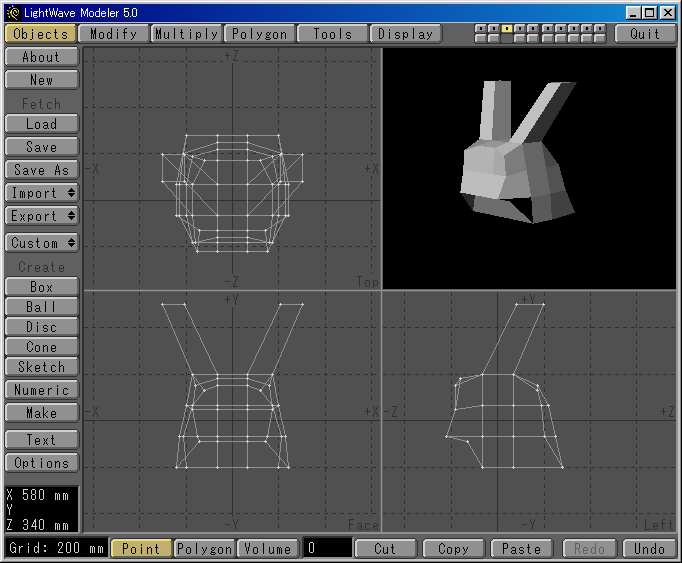Switch to the Display tab

pos(406,33)
